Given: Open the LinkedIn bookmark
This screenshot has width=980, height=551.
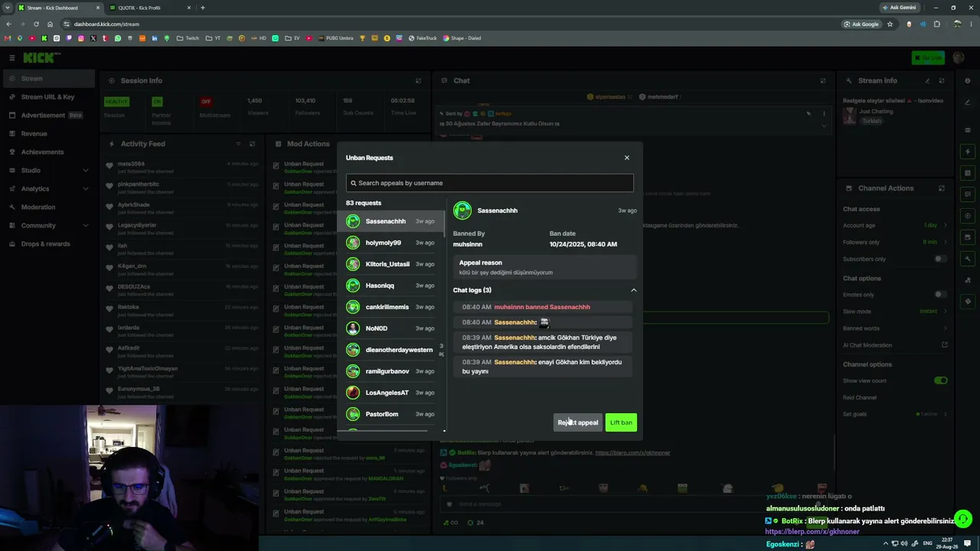Looking at the screenshot, I should (155, 38).
